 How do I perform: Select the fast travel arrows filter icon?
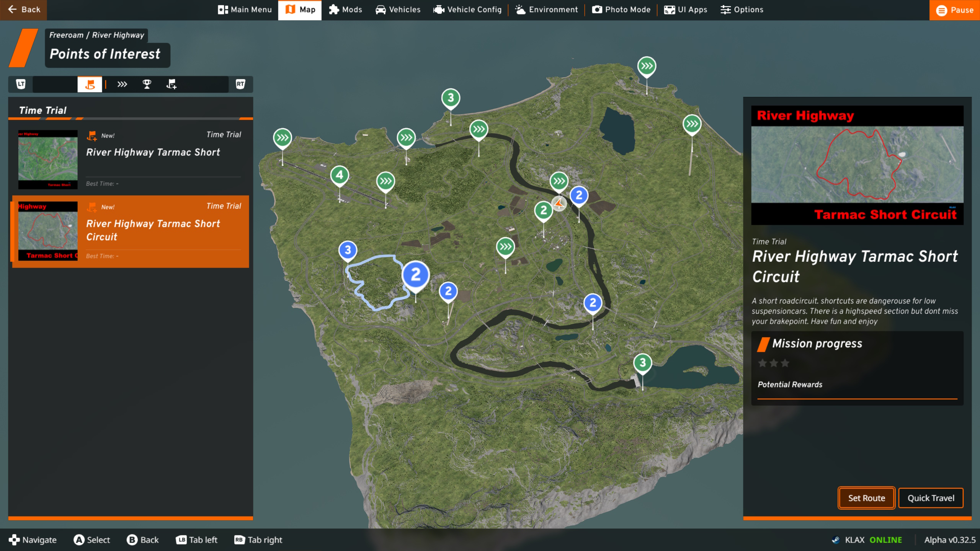pyautogui.click(x=122, y=84)
